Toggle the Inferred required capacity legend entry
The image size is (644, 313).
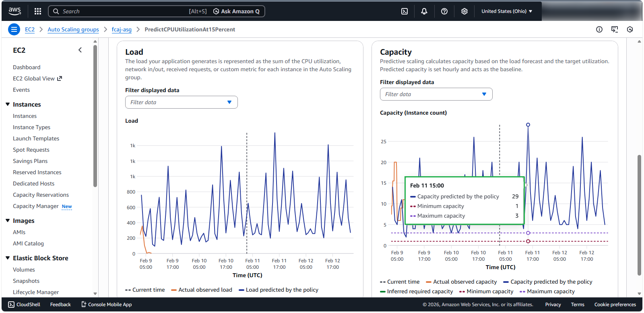point(417,291)
